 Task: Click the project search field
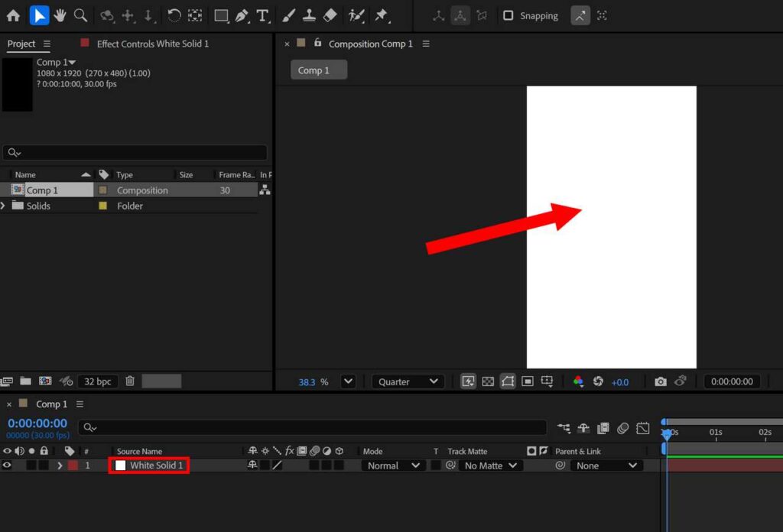(135, 153)
